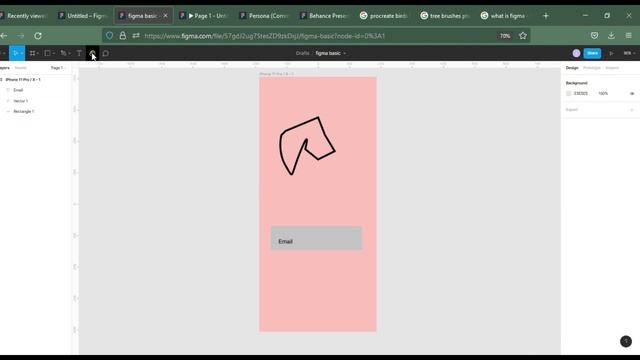This screenshot has width=640, height=360.
Task: Switch to the Prototype tab
Action: pyautogui.click(x=591, y=68)
